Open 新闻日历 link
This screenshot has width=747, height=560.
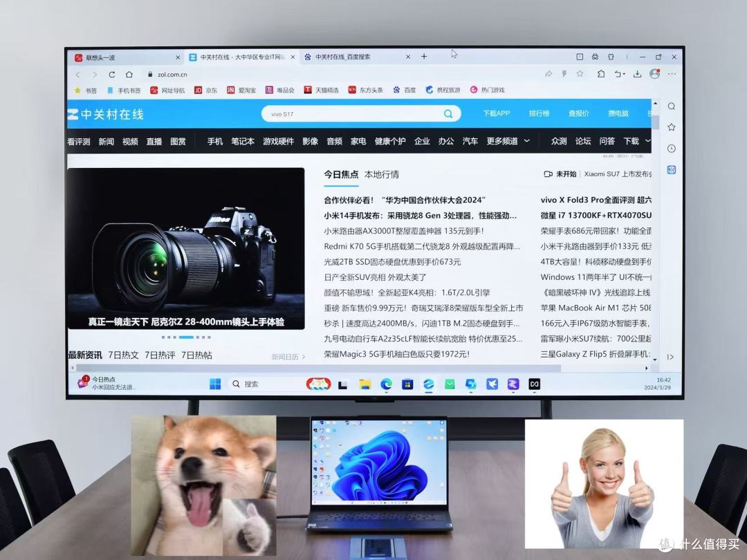(x=288, y=357)
